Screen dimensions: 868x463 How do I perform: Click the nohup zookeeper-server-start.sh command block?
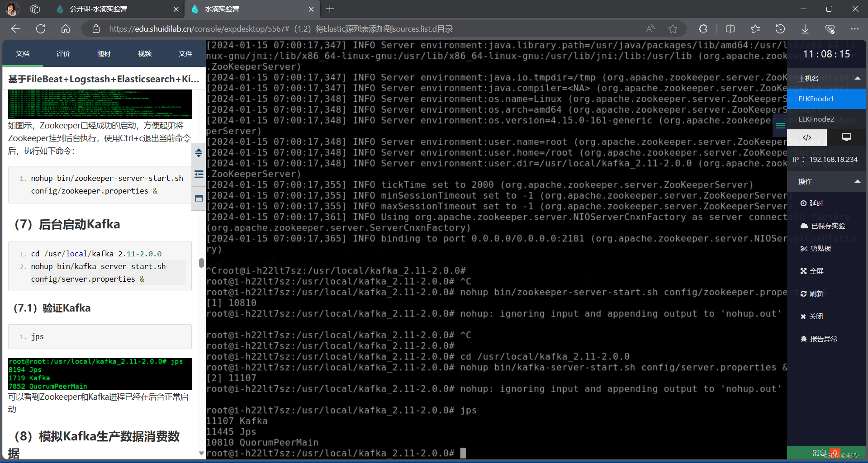point(100,184)
